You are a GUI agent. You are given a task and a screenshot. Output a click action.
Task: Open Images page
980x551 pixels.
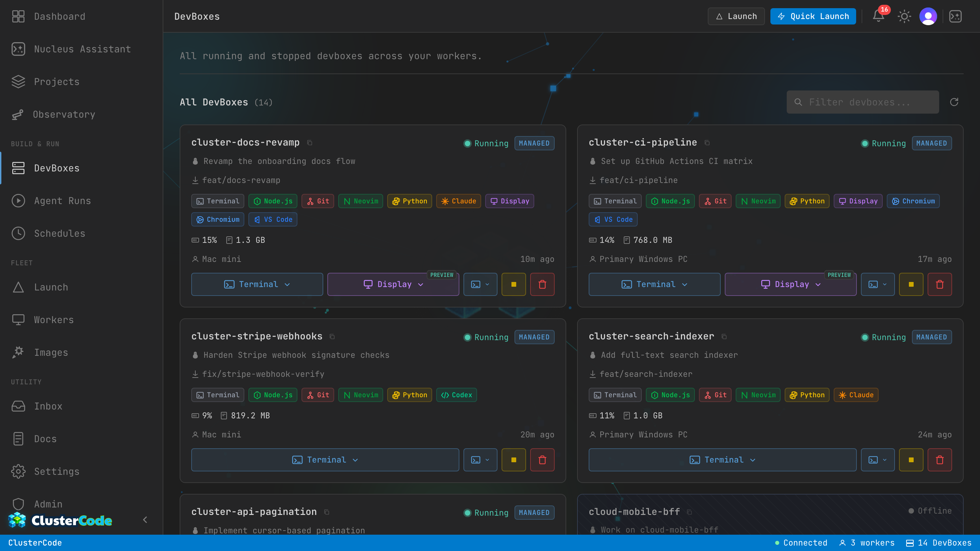coord(81,352)
